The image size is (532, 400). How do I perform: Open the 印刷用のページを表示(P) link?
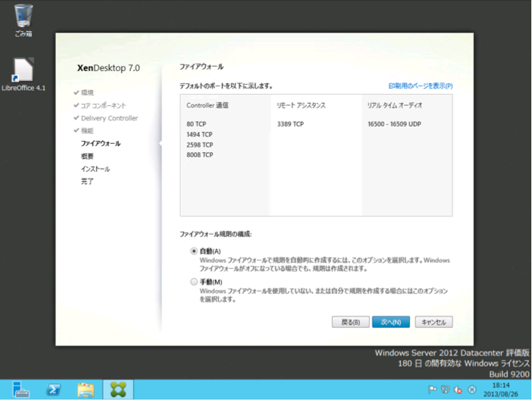click(421, 86)
